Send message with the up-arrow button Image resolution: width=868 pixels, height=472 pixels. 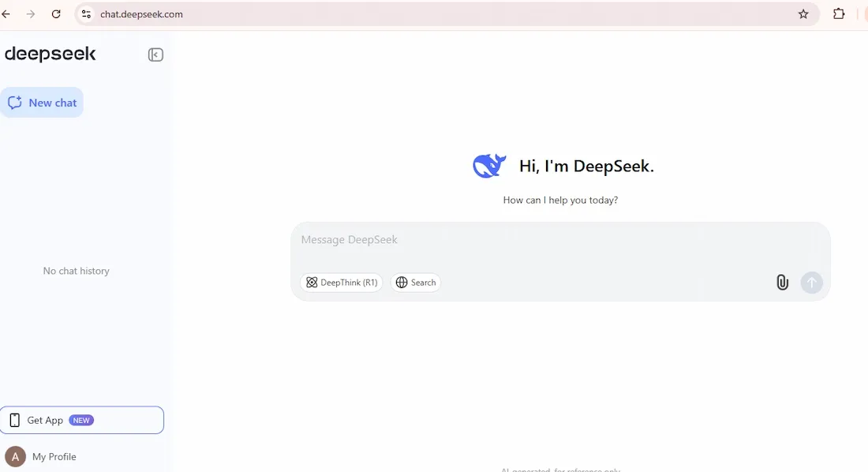811,283
